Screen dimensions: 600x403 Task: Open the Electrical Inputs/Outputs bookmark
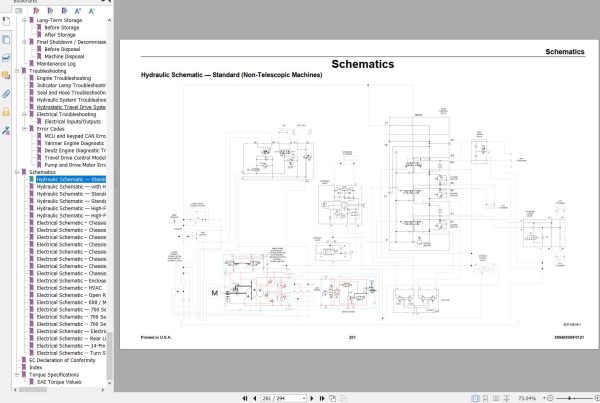(x=73, y=122)
